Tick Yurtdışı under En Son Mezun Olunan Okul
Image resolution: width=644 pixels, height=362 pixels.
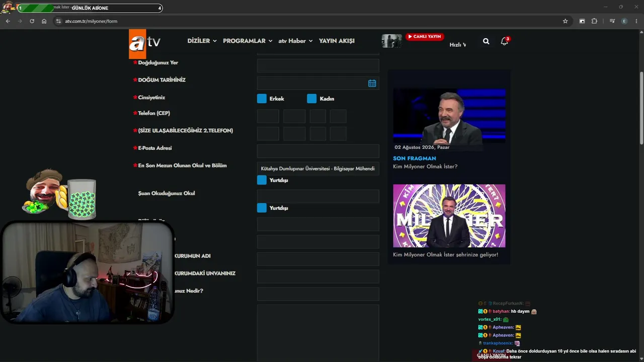tap(262, 180)
